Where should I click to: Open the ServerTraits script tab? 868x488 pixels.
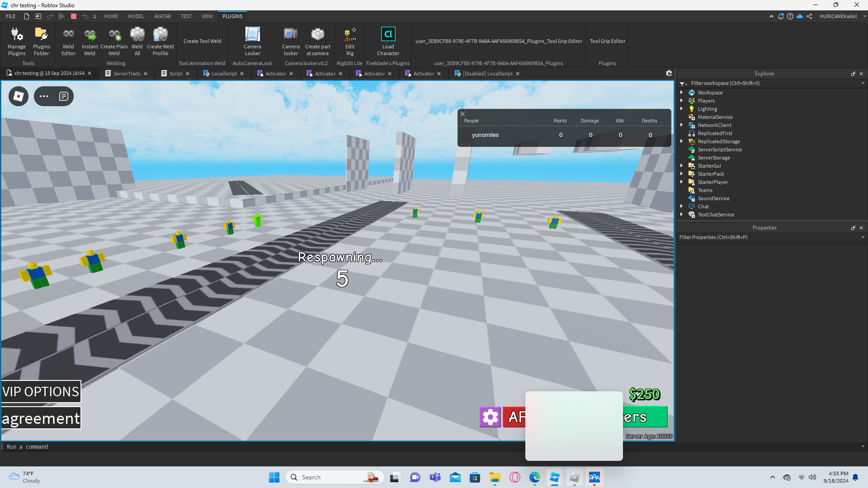click(127, 74)
